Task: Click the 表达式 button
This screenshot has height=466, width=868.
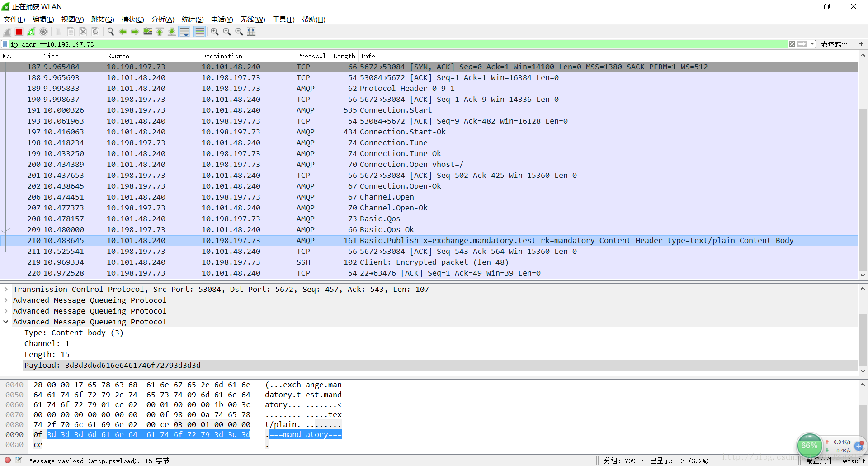Action: click(834, 44)
